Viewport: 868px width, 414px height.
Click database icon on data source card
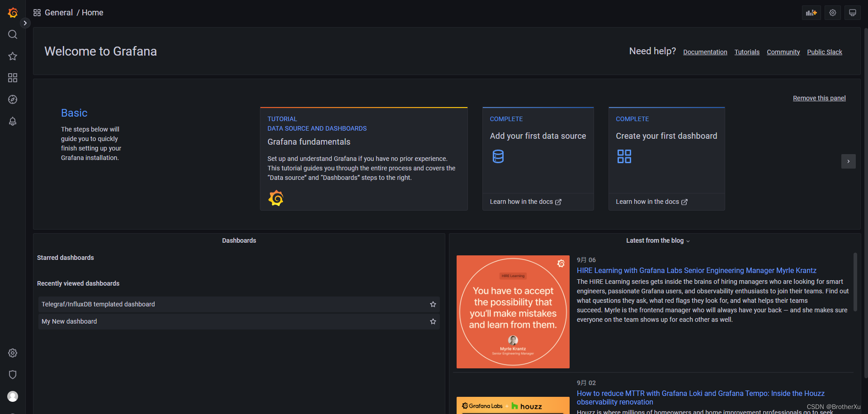coord(498,156)
